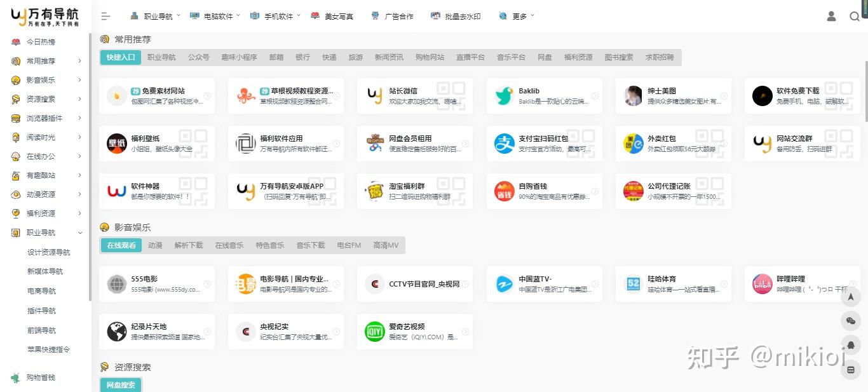Screen dimensions: 868x392
Task: Open the 电影导航 card link
Action: point(286,284)
